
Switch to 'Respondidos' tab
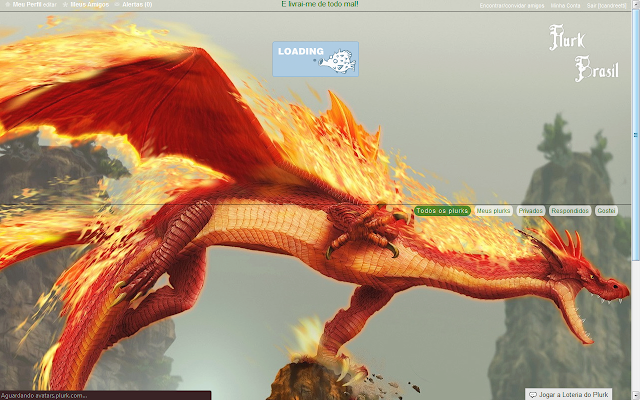point(570,211)
